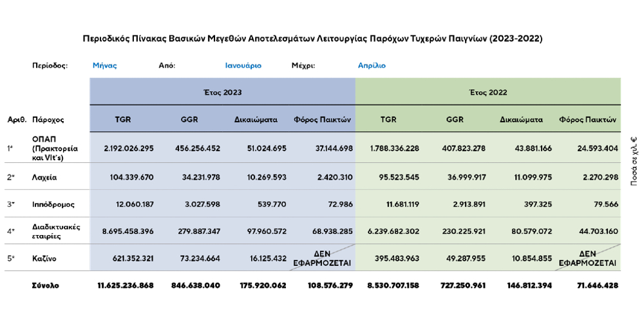Click value 49.287.955 in Καζίνο row
This screenshot has width=644, height=322.
tap(466, 259)
